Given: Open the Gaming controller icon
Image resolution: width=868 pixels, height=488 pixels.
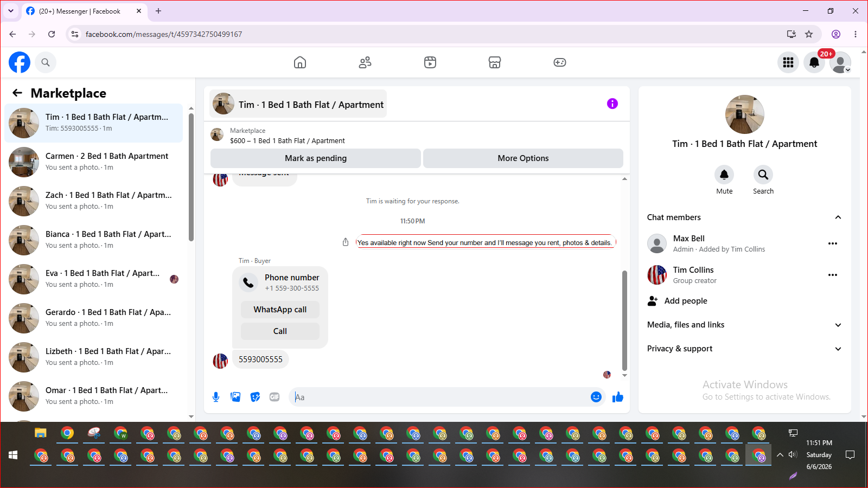Looking at the screenshot, I should pyautogui.click(x=560, y=62).
